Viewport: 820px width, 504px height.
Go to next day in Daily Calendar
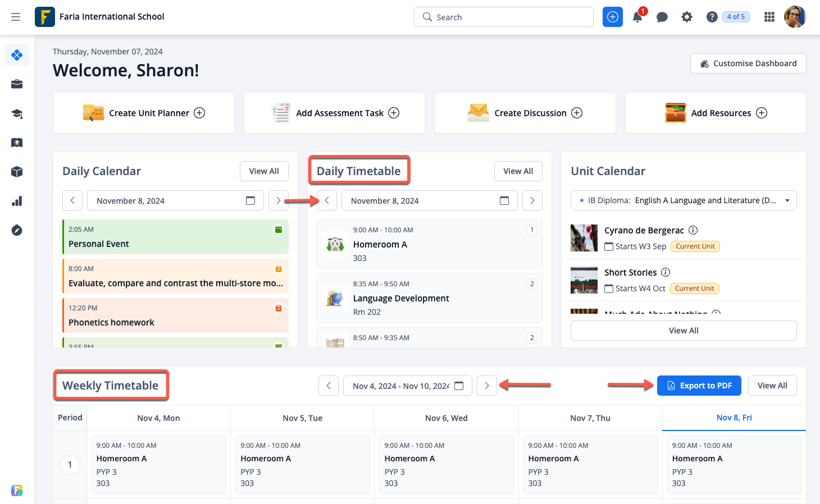(278, 200)
